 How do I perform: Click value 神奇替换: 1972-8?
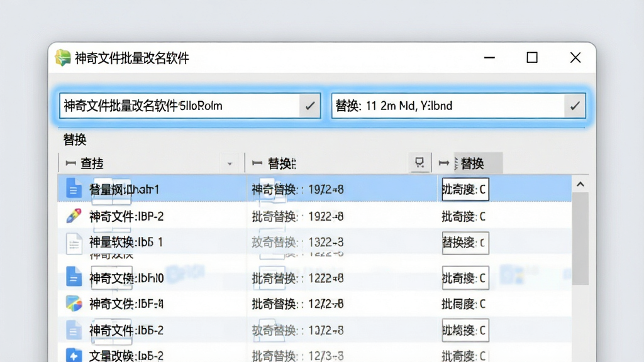(297, 190)
